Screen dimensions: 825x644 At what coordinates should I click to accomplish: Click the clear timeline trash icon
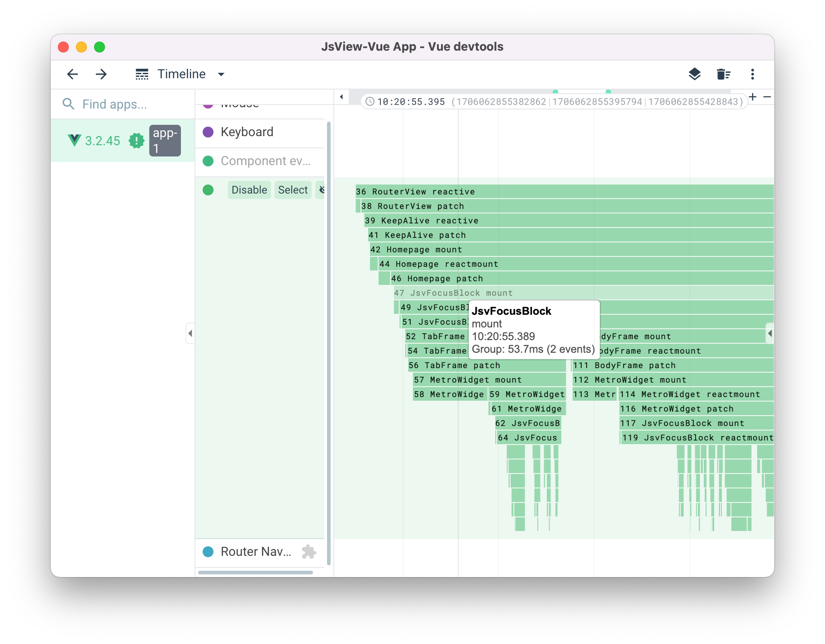(723, 74)
